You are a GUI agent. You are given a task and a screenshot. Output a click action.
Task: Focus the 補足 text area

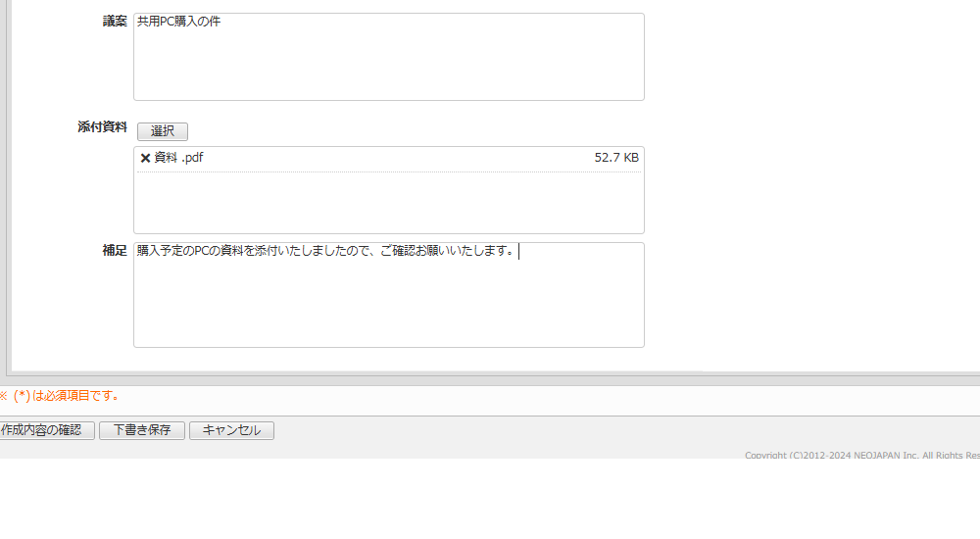pos(389,295)
